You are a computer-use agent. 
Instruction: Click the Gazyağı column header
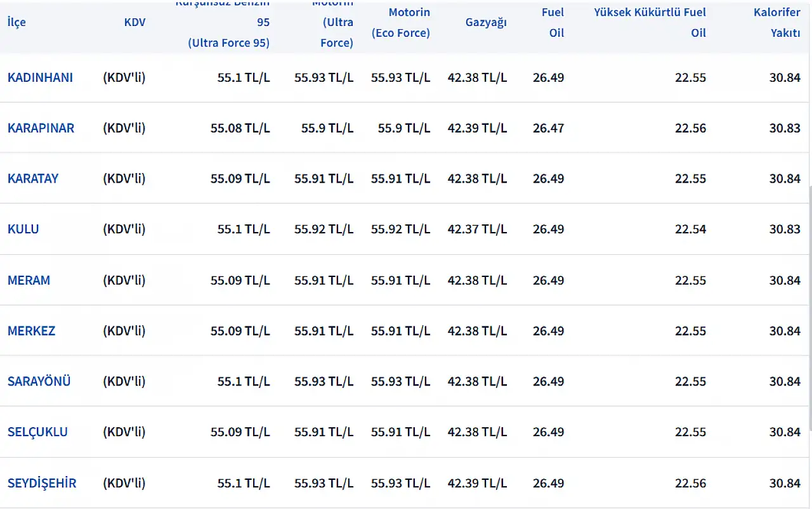(x=486, y=22)
